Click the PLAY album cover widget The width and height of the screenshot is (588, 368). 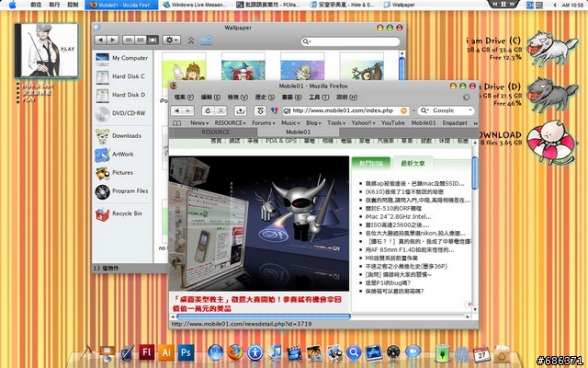[47, 51]
